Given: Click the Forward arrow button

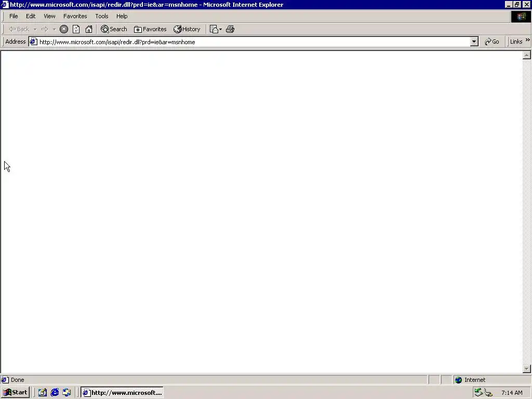Looking at the screenshot, I should (x=45, y=29).
